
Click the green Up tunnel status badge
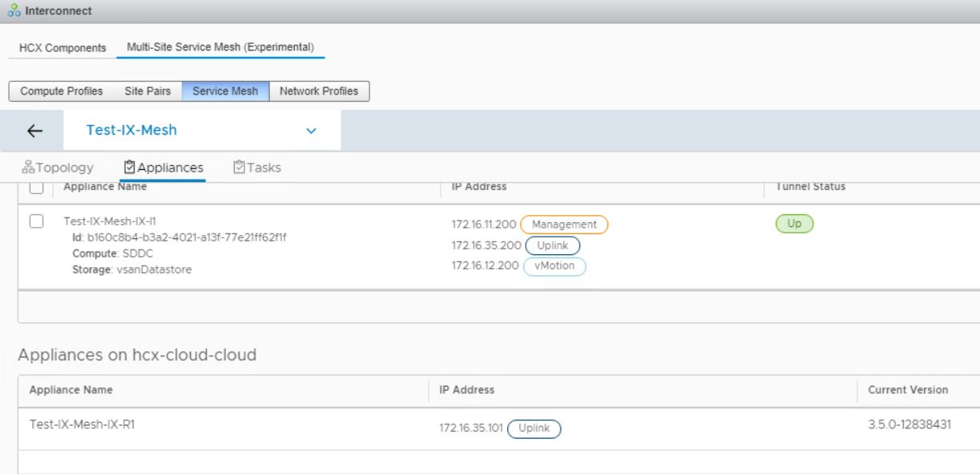click(x=794, y=224)
